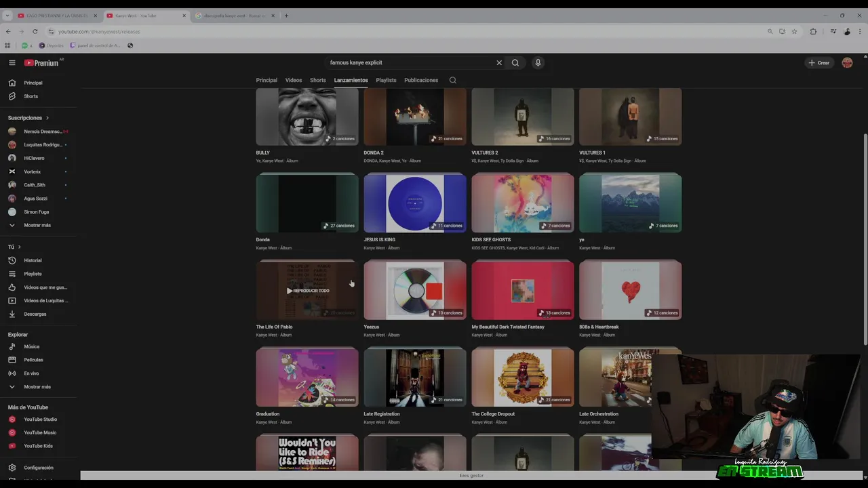Switch to the Shorts channel tab
Image resolution: width=868 pixels, height=488 pixels.
(x=318, y=80)
